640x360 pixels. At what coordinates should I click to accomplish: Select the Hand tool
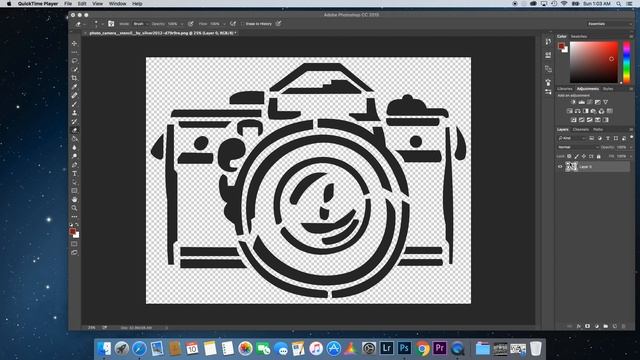click(74, 200)
